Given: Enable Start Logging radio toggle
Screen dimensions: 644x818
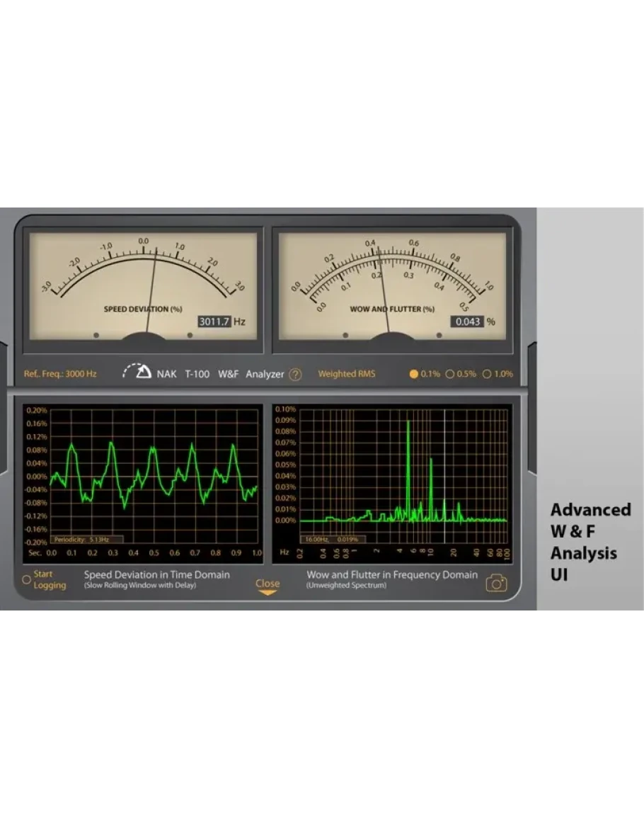Looking at the screenshot, I should [27, 579].
